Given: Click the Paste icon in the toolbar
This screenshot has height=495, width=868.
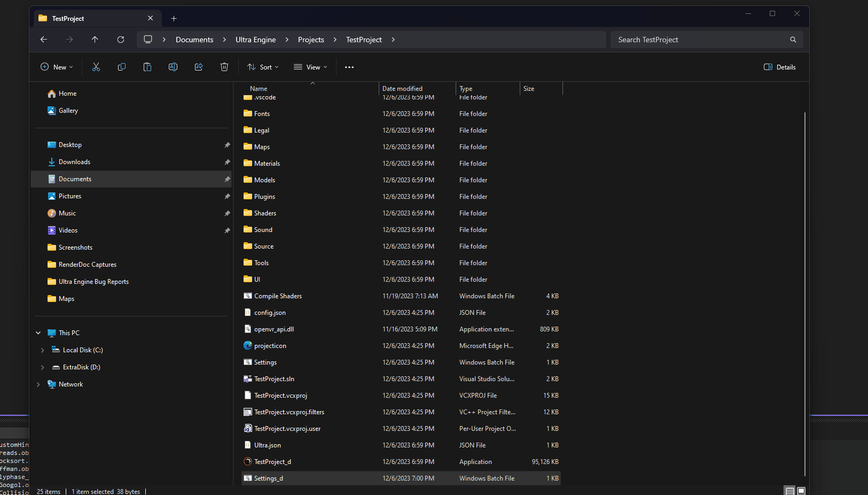Looking at the screenshot, I should pos(147,67).
